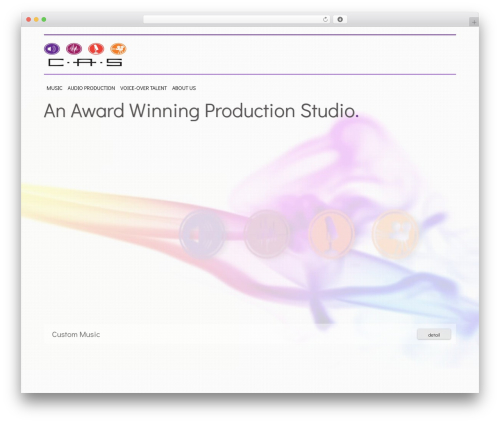Open a new tab with the plus button
500x423 pixels.
pos(474,22)
